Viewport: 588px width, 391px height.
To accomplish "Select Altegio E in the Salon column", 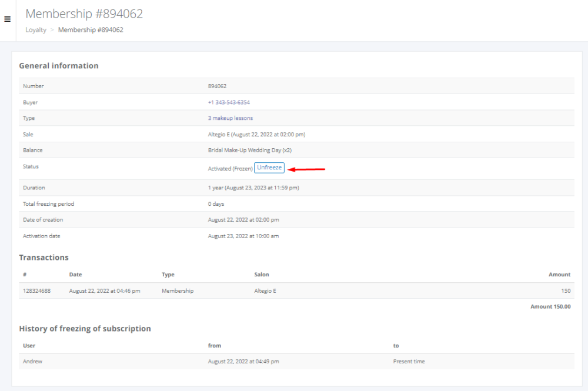I will pos(265,290).
